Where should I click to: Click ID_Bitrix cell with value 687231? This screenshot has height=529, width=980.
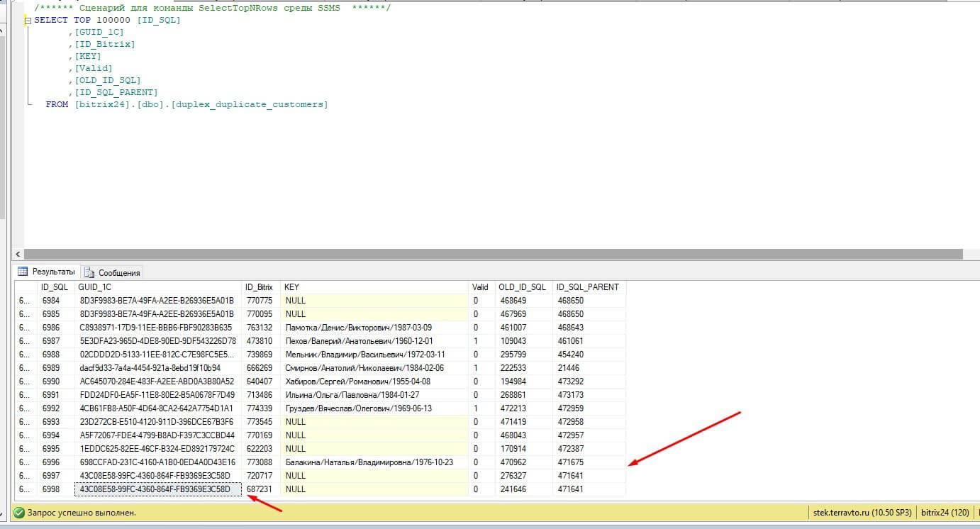[x=259, y=489]
